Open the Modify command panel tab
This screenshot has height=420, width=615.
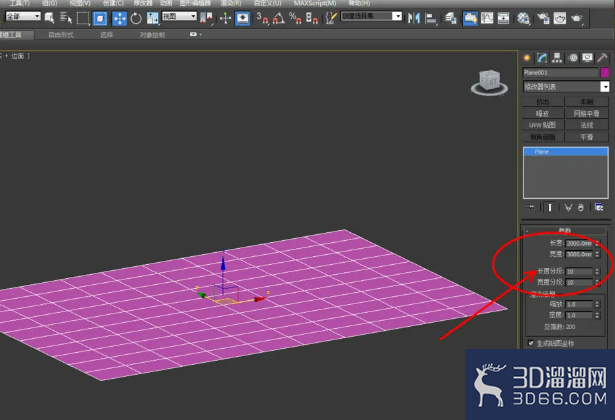pyautogui.click(x=542, y=58)
